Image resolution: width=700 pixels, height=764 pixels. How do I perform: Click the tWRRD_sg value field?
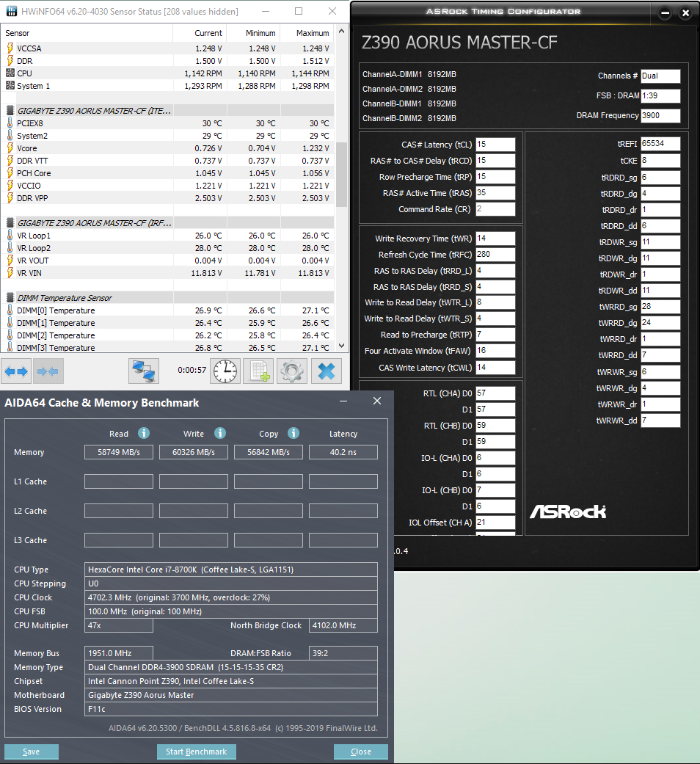coord(660,307)
